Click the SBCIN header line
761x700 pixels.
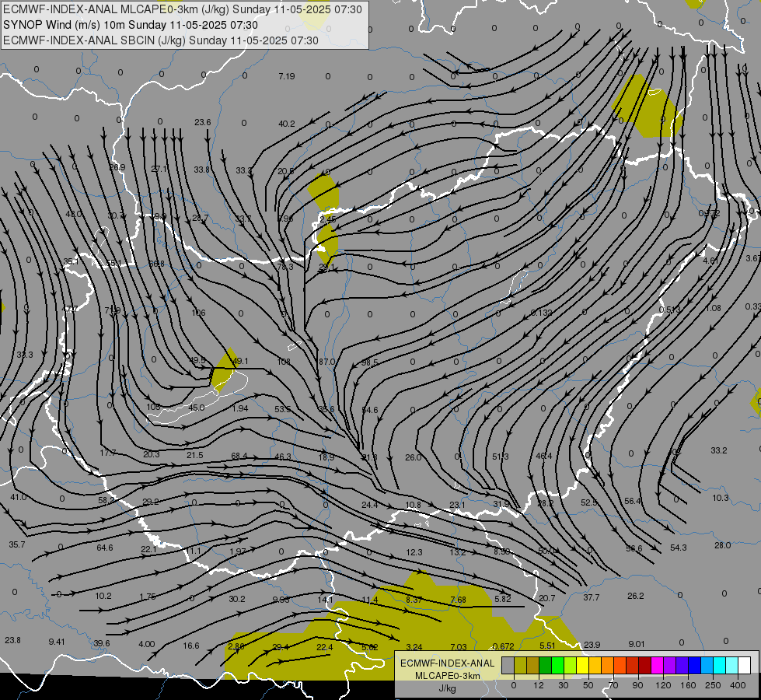(x=161, y=40)
